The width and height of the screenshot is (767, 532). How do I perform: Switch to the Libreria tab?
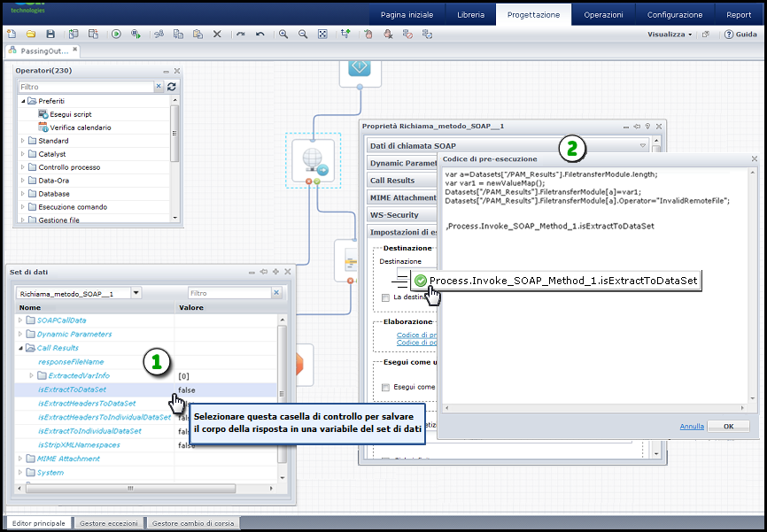tap(470, 14)
